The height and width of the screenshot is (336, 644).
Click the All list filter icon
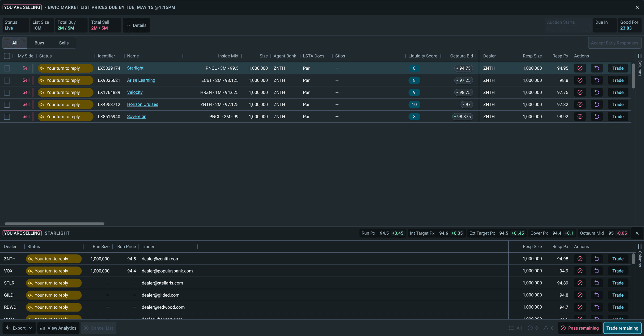(x=512, y=328)
